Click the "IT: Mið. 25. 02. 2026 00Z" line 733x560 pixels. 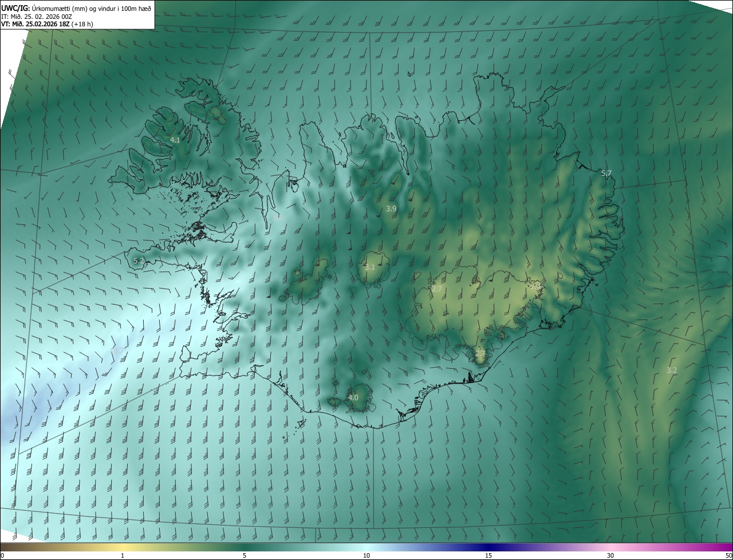click(x=37, y=17)
